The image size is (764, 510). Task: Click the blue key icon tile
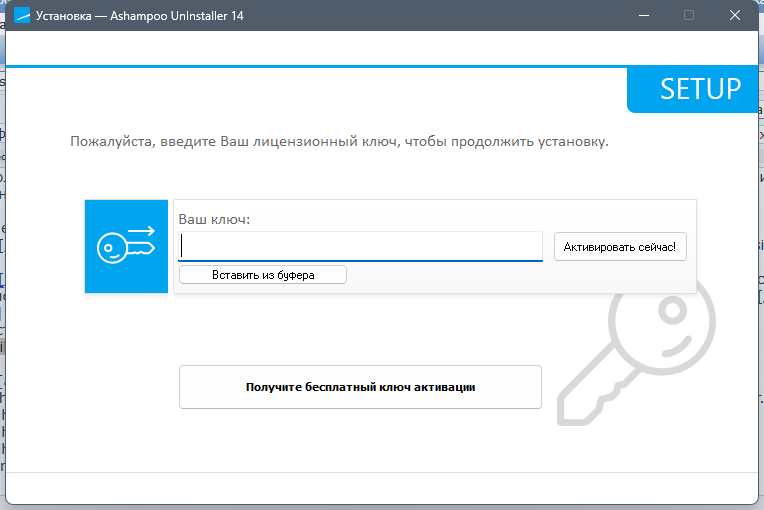126,246
